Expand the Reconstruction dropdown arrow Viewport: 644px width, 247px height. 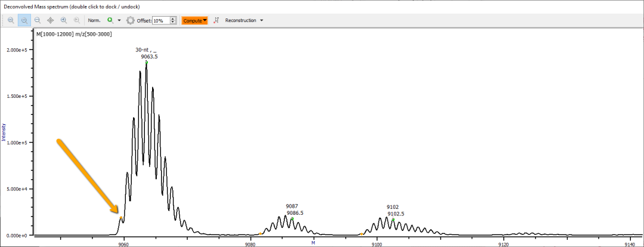click(x=262, y=20)
